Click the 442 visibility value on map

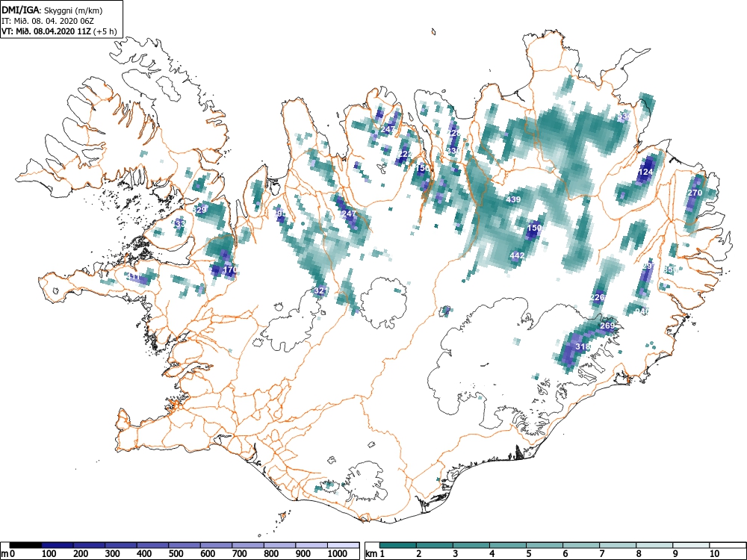point(517,255)
